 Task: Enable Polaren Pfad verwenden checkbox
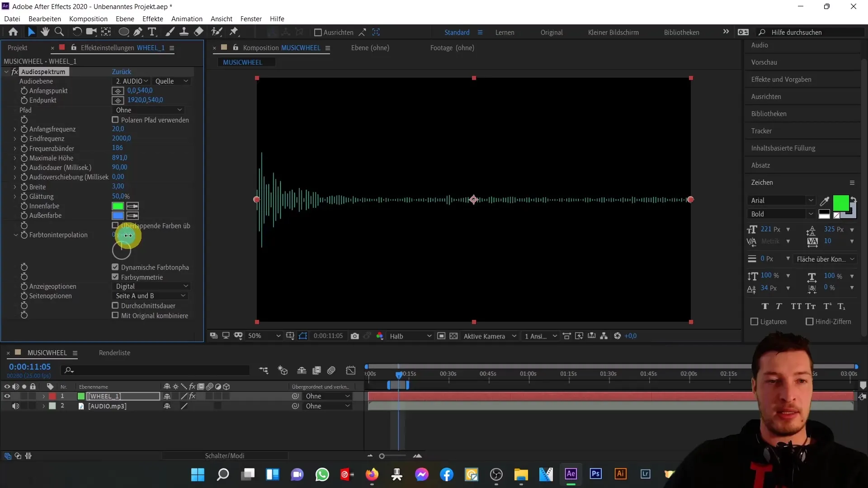(x=115, y=120)
